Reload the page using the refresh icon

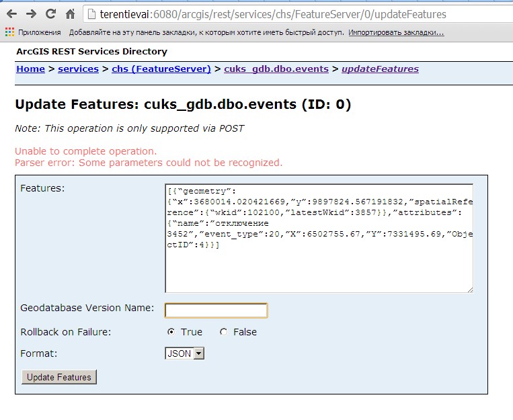[50, 13]
